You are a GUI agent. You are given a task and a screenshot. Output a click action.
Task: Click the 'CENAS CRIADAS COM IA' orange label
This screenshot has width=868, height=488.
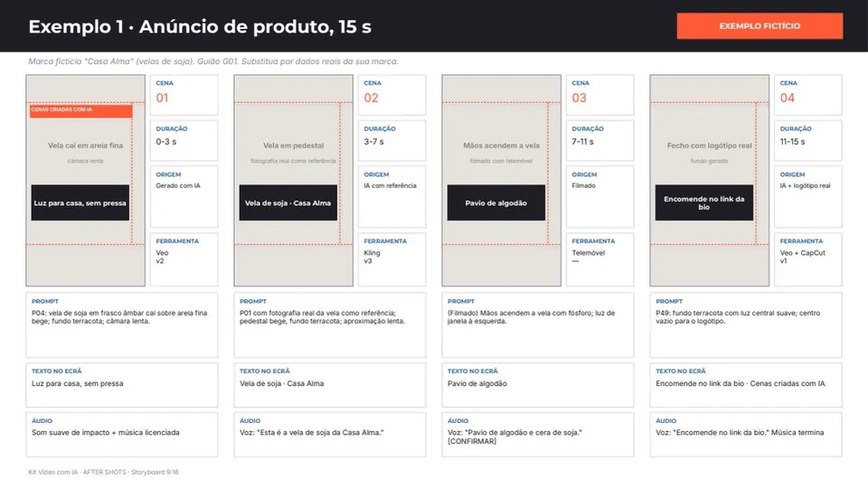80,110
